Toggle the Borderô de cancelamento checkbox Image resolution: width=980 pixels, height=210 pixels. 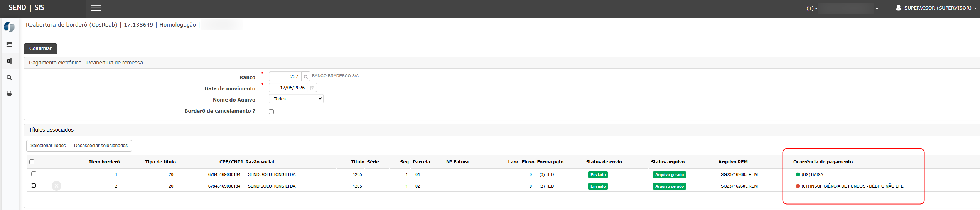272,112
